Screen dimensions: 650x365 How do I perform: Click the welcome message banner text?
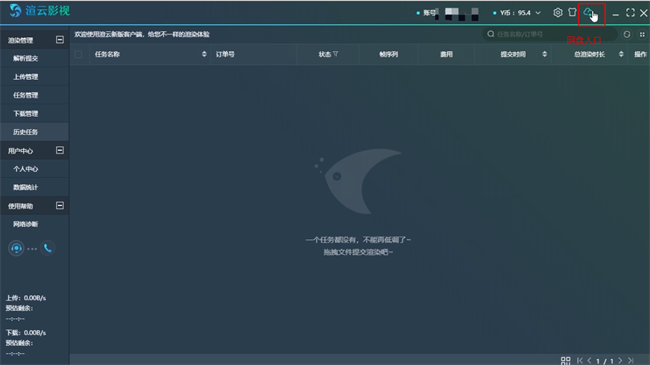[142, 34]
